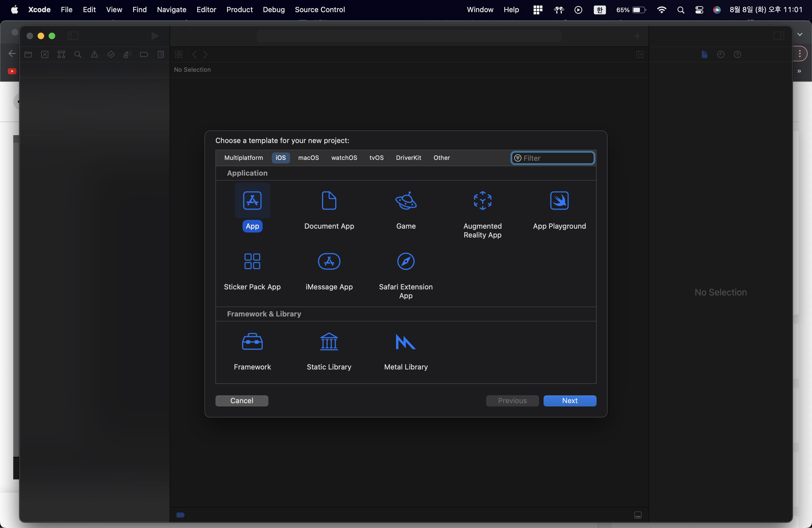Screen dimensions: 812x528
Task: Toggle the debug area button at bottom
Action: (x=638, y=515)
